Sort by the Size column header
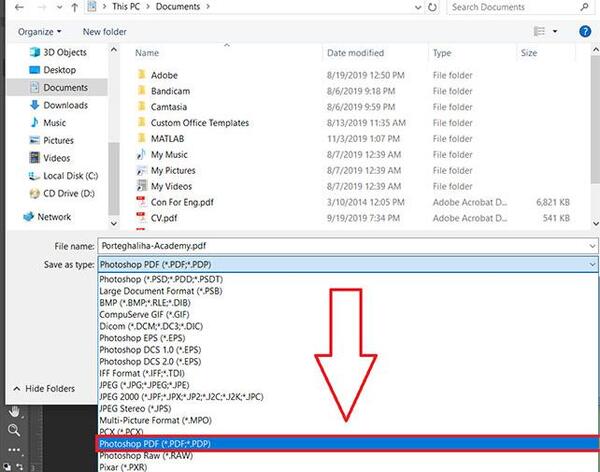This screenshot has height=472, width=600. [529, 53]
